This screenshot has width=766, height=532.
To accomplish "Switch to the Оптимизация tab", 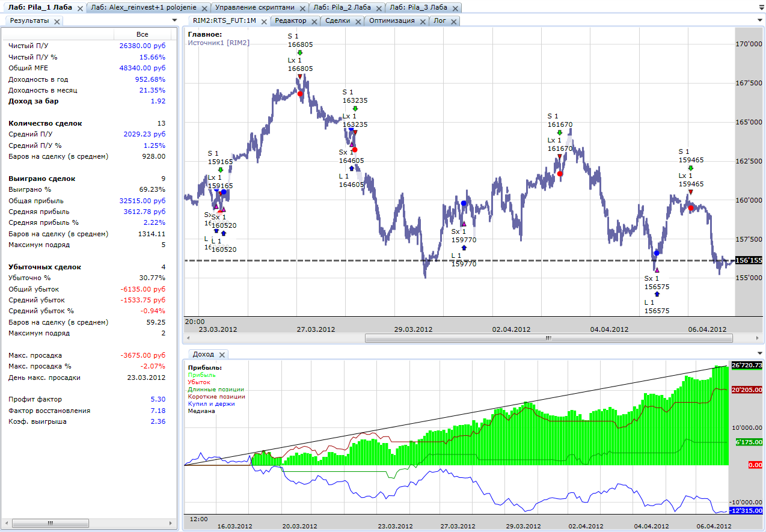I will click(x=391, y=21).
